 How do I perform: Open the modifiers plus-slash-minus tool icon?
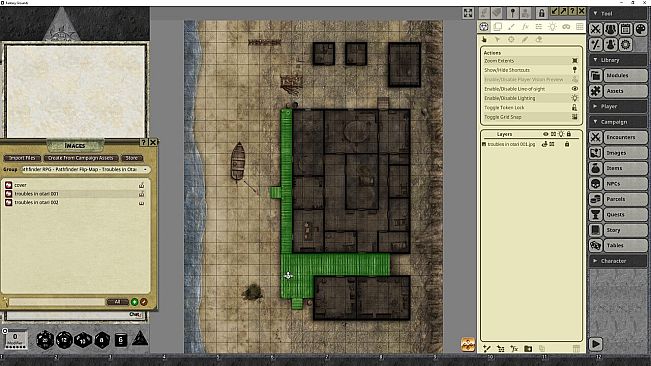point(596,44)
